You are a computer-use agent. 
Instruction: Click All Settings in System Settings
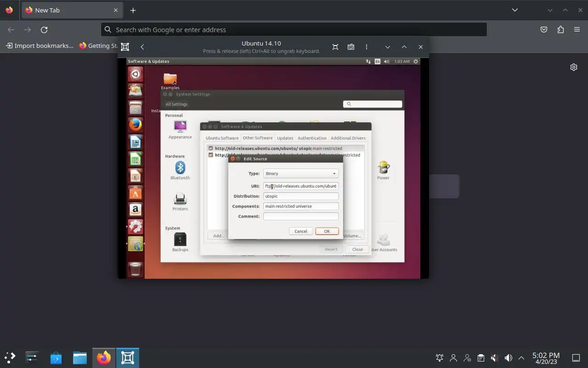tap(176, 104)
